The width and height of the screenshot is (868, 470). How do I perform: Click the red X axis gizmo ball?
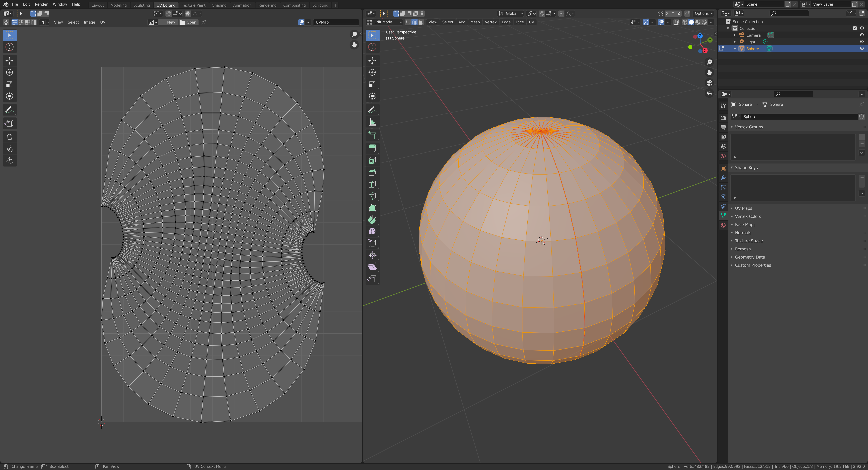click(705, 50)
